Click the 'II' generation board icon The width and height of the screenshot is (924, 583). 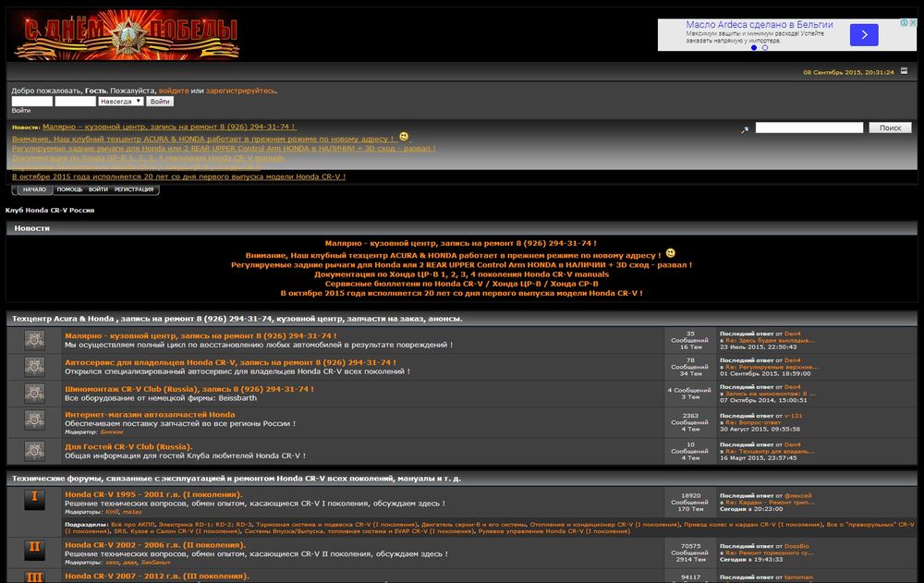click(34, 550)
